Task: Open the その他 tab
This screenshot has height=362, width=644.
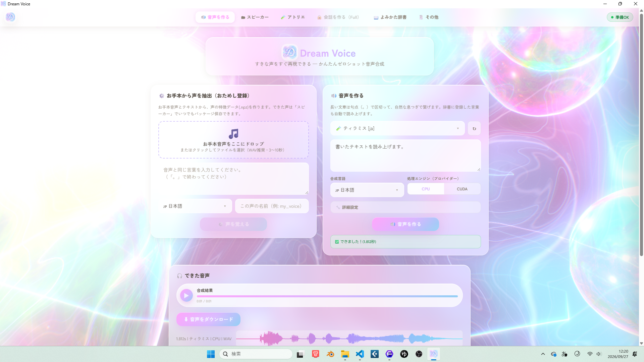Action: pyautogui.click(x=429, y=17)
